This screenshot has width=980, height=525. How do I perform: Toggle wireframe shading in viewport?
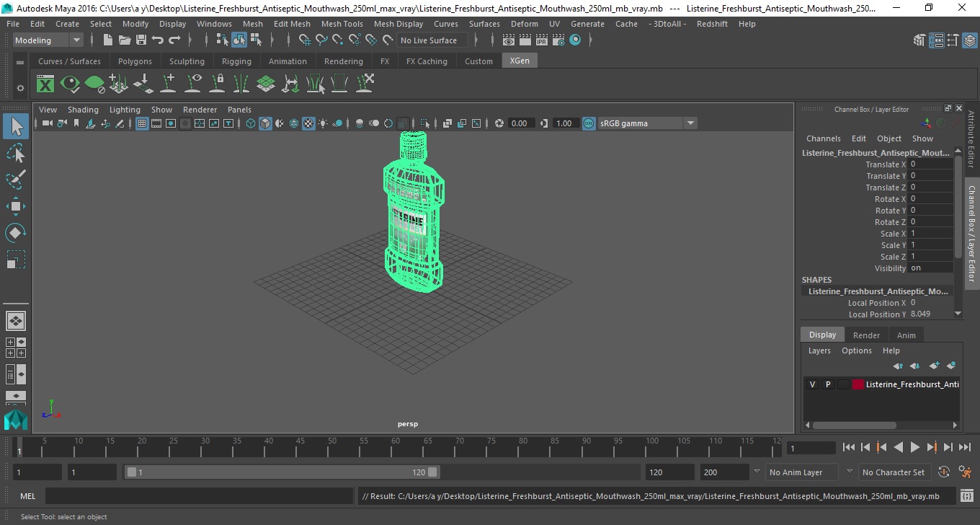click(x=251, y=123)
